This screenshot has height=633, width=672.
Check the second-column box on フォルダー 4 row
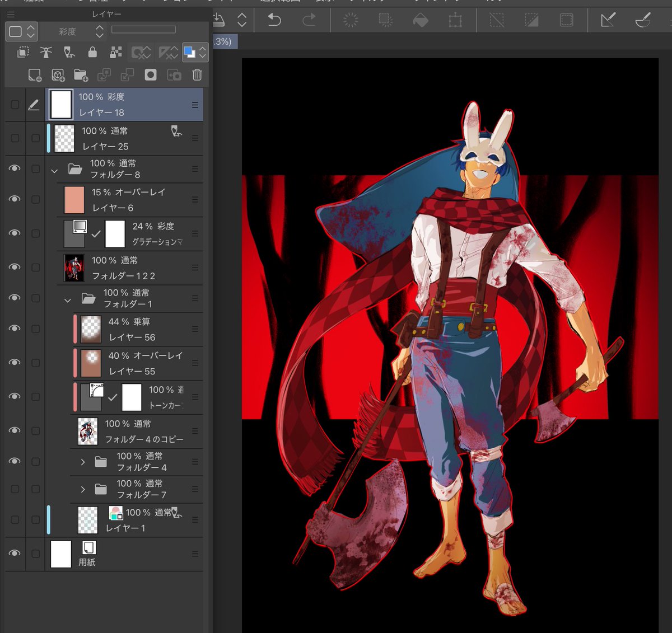[x=35, y=462]
